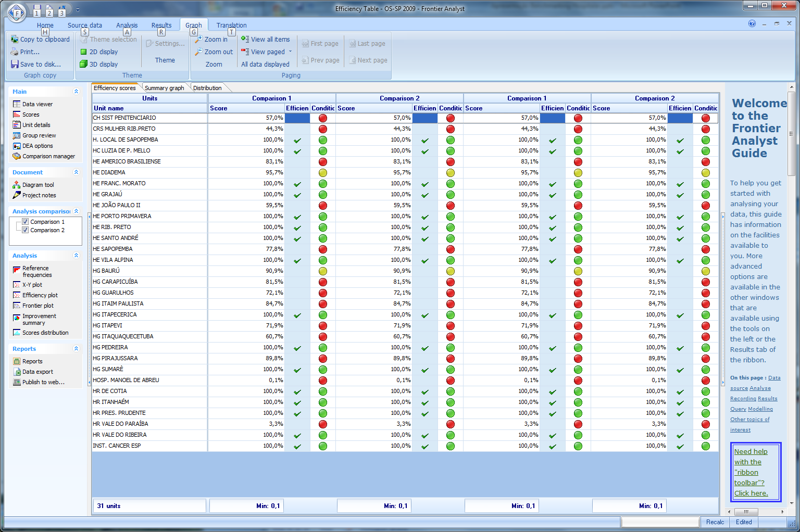This screenshot has height=532, width=800.
Task: Collapse the Reports panel section
Action: [x=76, y=349]
